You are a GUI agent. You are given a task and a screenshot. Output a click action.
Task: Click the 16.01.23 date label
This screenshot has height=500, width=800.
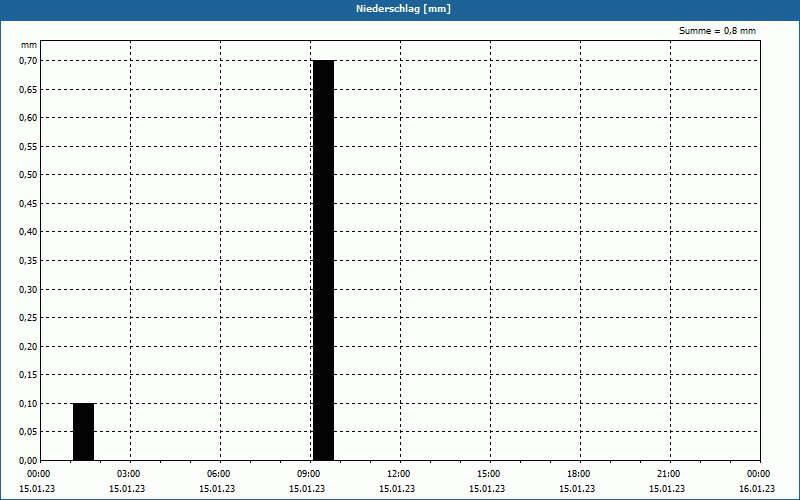(x=757, y=489)
